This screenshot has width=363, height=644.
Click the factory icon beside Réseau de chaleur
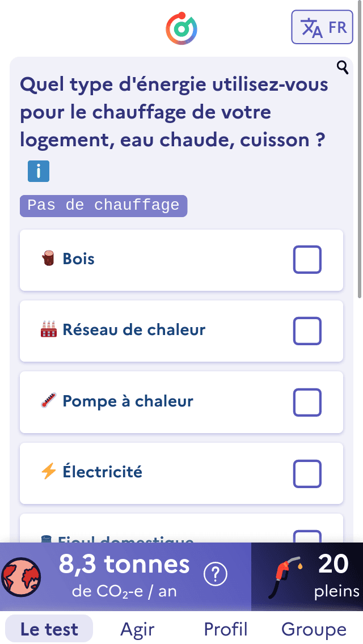(x=49, y=330)
